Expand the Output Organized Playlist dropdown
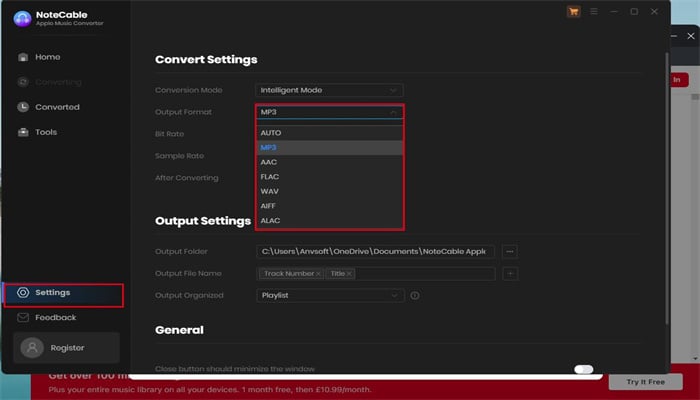 330,296
